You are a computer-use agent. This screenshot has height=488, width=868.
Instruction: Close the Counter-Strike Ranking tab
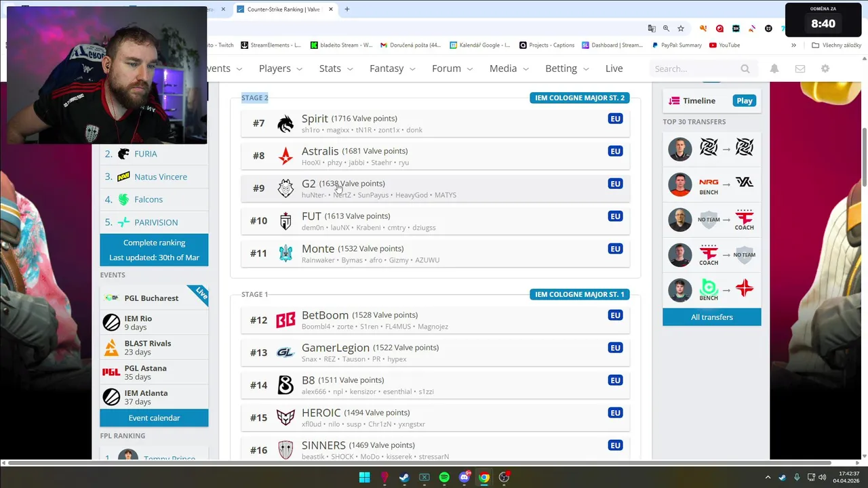331,9
